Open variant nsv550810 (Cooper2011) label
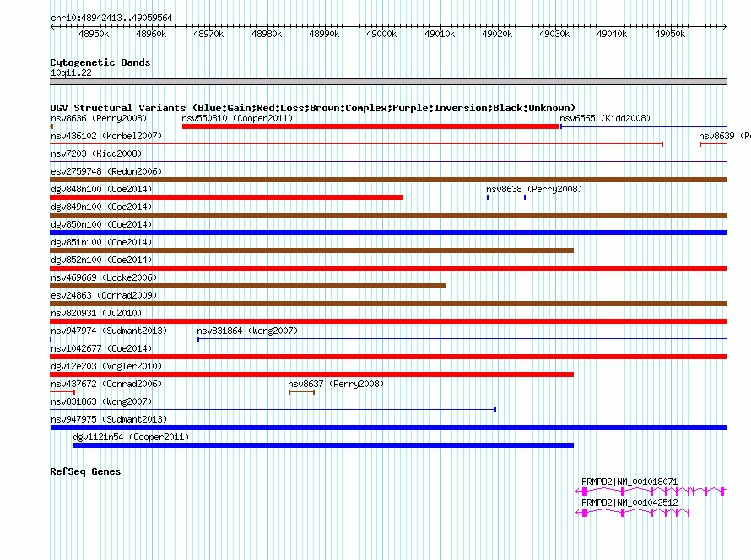The image size is (751, 560). [237, 118]
